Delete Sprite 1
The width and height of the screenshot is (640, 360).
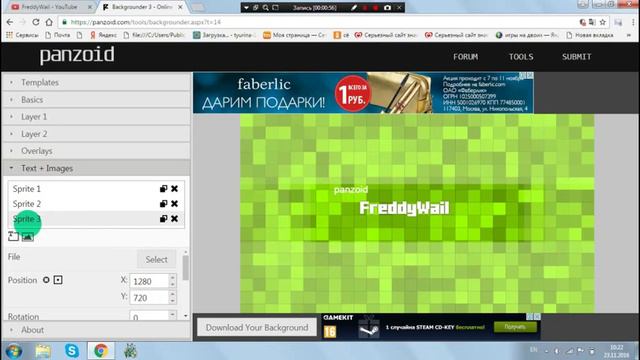pyautogui.click(x=174, y=189)
